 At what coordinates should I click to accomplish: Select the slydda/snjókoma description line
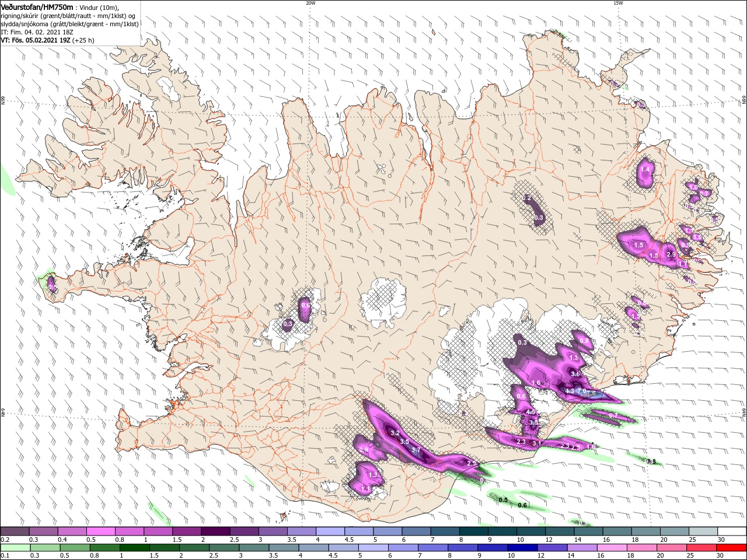(x=69, y=24)
